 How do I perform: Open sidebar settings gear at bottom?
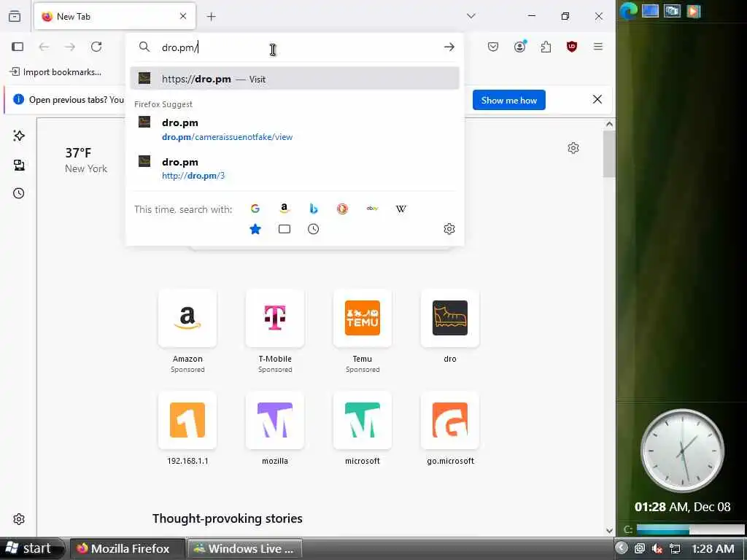click(19, 519)
